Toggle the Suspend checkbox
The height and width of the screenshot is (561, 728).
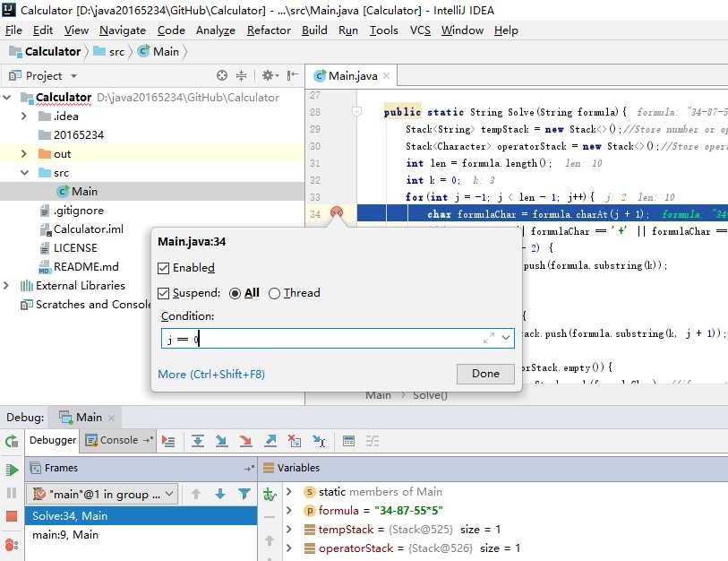163,293
